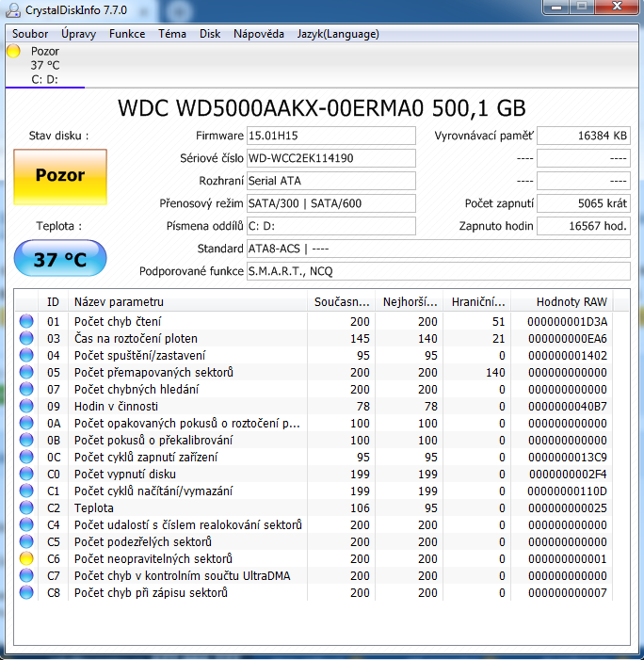Click the Firmware value field
The image size is (644, 660).
pyautogui.click(x=330, y=136)
